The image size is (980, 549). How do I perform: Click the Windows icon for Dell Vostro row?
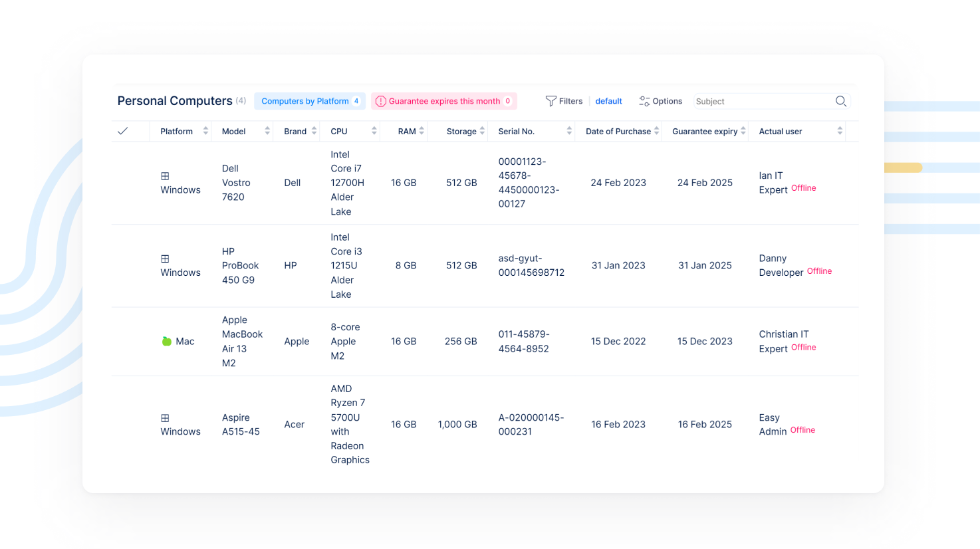tap(165, 176)
